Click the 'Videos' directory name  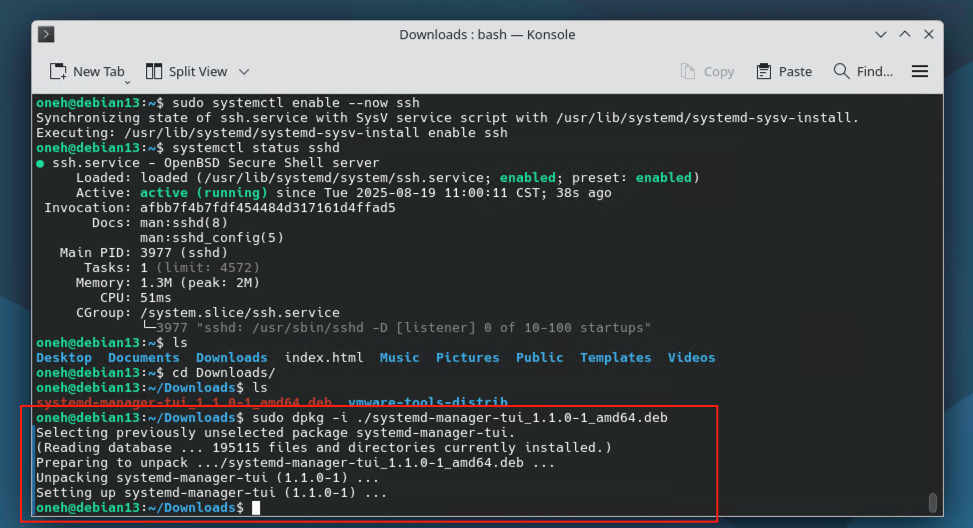[691, 357]
